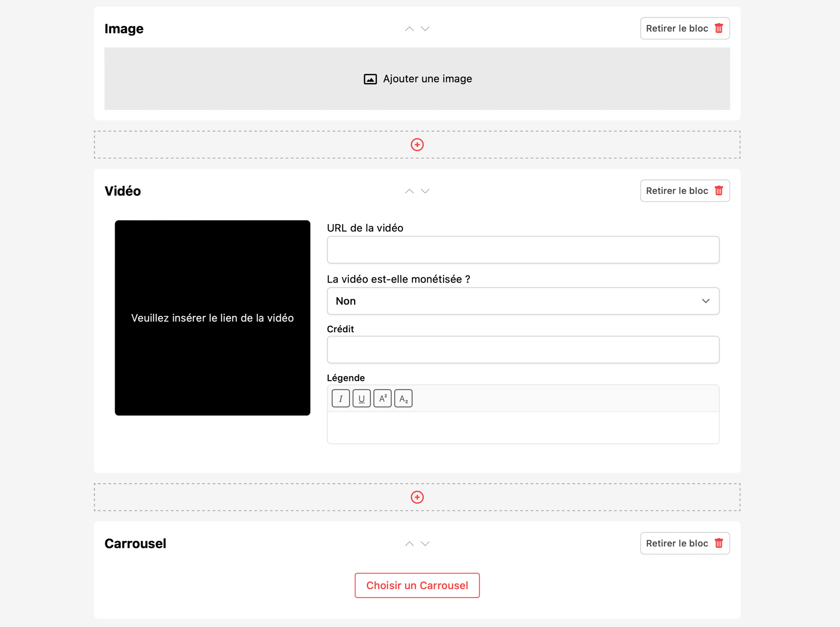This screenshot has height=627, width=840.
Task: Click Ajouter une image upload area
Action: tap(417, 79)
